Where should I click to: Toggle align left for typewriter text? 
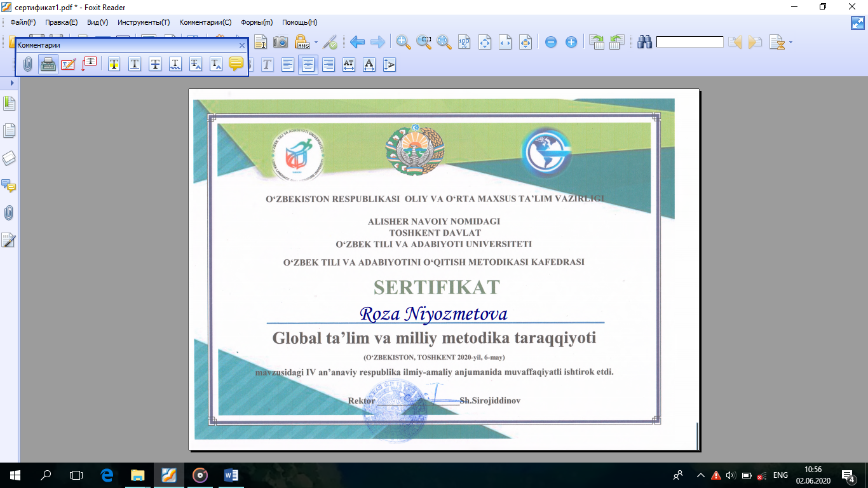coord(288,64)
